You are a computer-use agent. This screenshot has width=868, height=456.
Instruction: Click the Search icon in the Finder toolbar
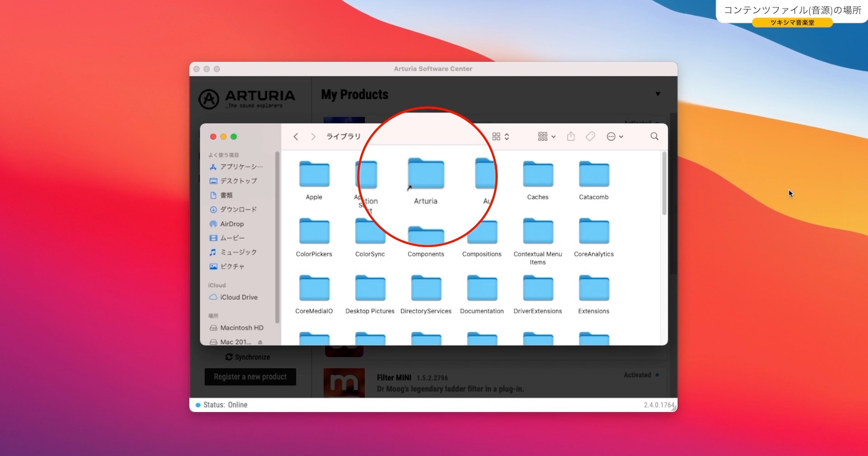[x=654, y=136]
